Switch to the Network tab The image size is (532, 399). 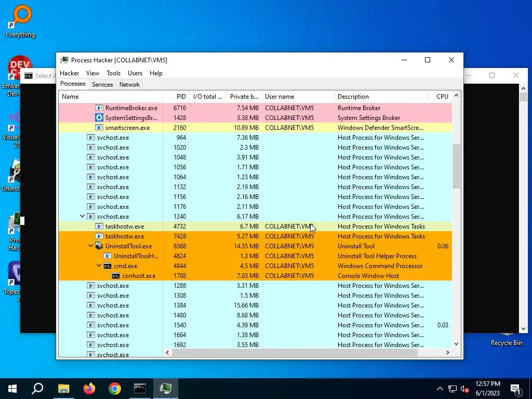[x=129, y=85]
